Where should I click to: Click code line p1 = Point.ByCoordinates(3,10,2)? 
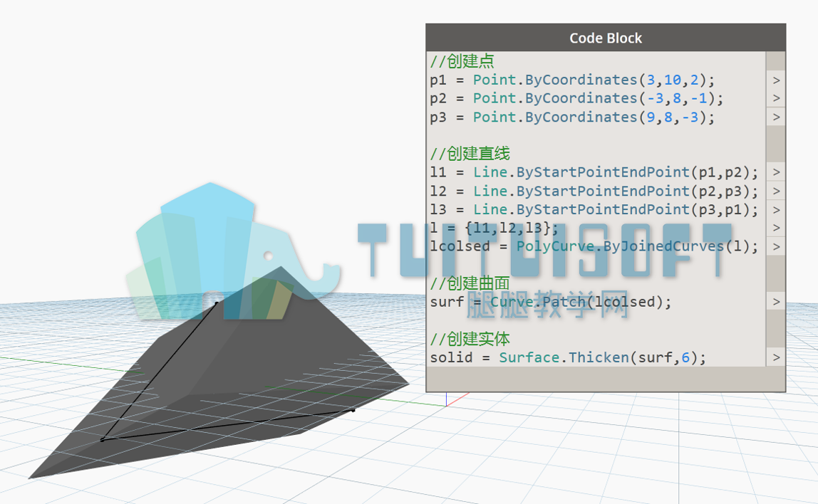(x=572, y=80)
